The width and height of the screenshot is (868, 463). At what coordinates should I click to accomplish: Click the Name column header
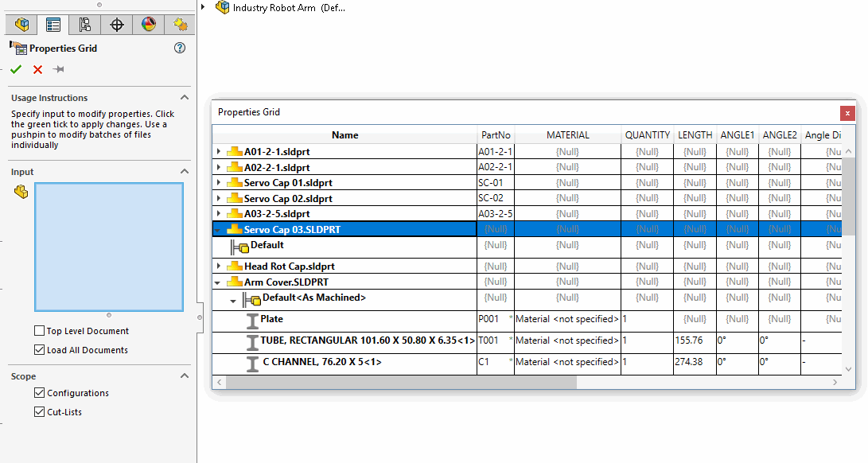(x=344, y=135)
